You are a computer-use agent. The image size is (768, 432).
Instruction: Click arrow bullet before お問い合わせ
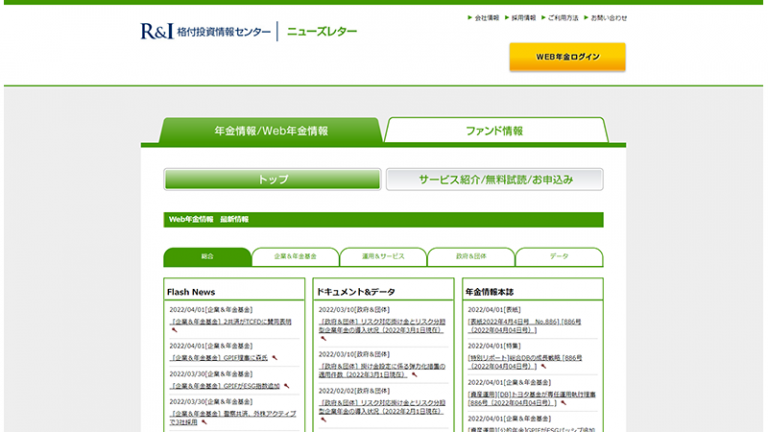(586, 18)
